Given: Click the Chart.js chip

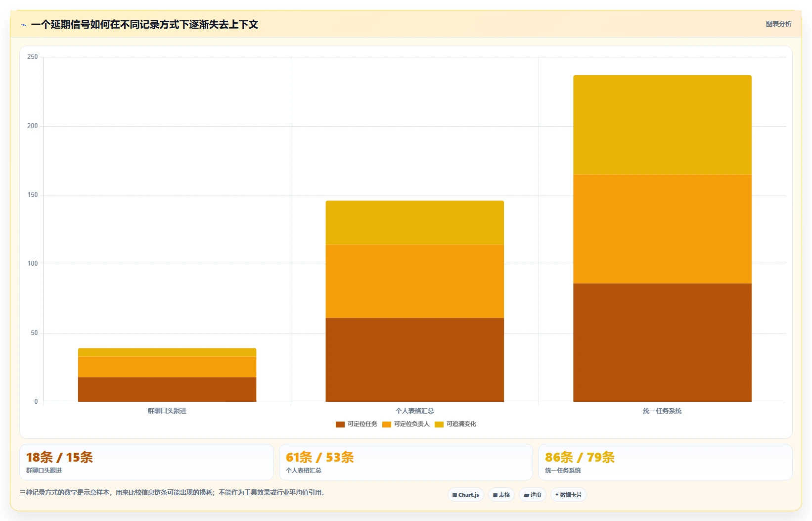Looking at the screenshot, I should pos(466,495).
